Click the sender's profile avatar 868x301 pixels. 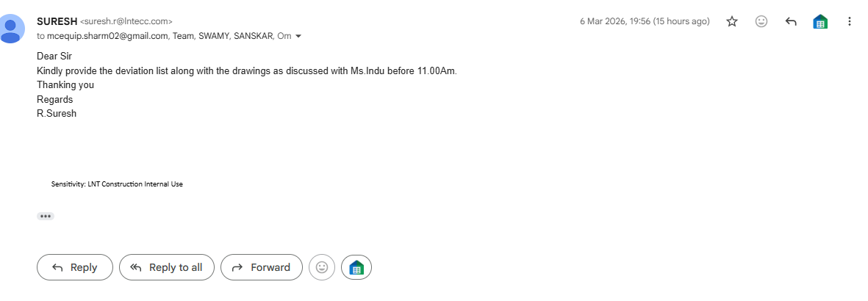click(x=11, y=29)
